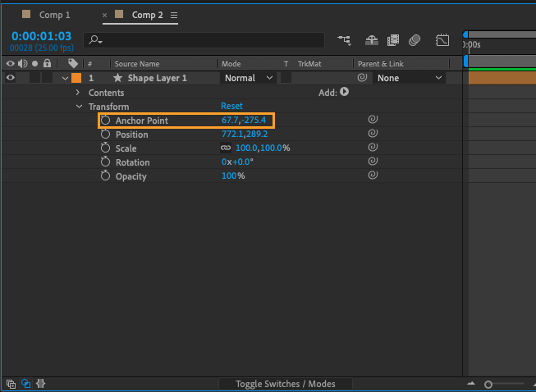Click the Scale stopwatch icon
The image size is (536, 392).
(105, 148)
